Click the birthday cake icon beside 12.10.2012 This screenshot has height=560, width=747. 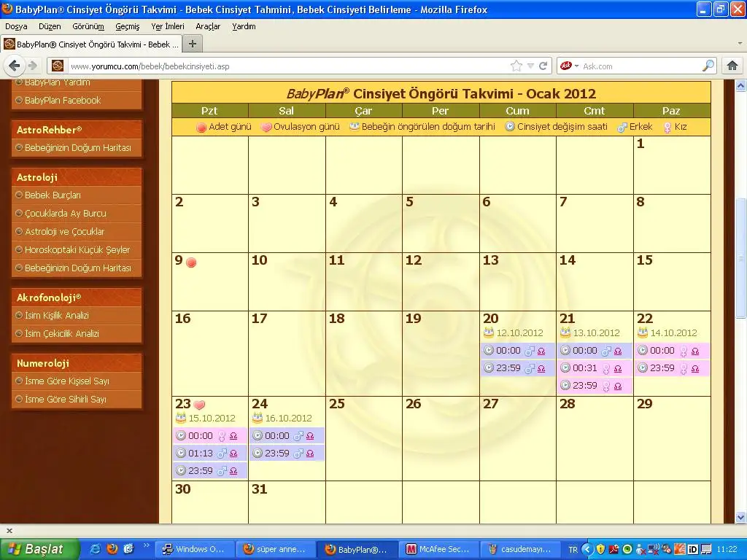coord(488,332)
